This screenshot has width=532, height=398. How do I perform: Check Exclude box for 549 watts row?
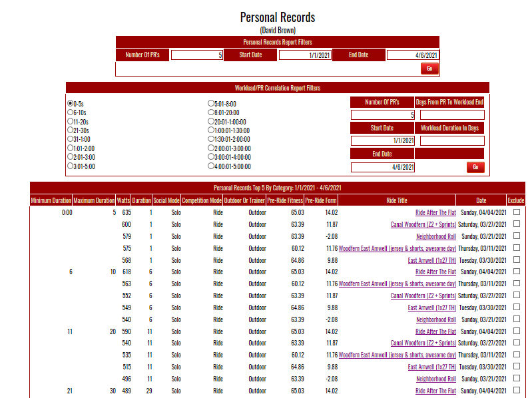(x=517, y=307)
